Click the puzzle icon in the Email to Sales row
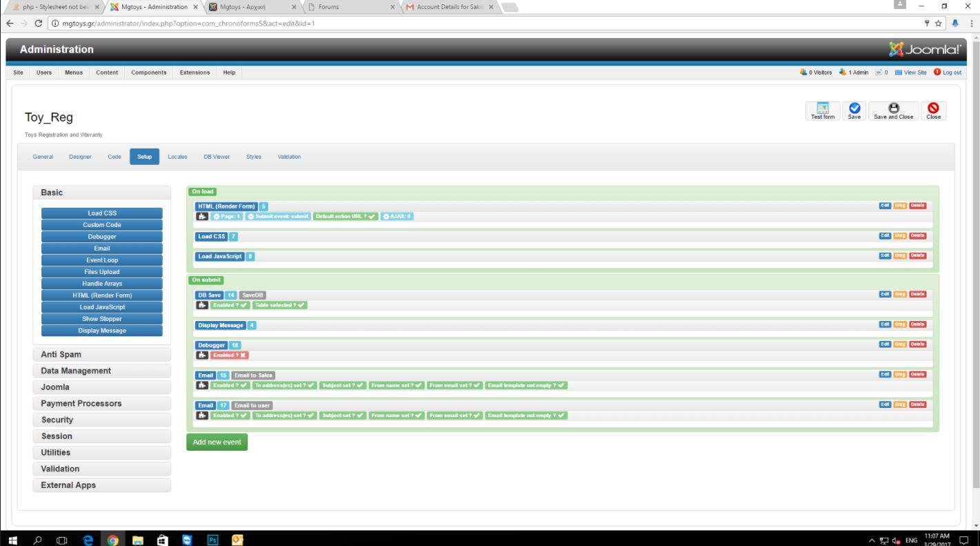Screen dimensions: 980x546 point(202,385)
